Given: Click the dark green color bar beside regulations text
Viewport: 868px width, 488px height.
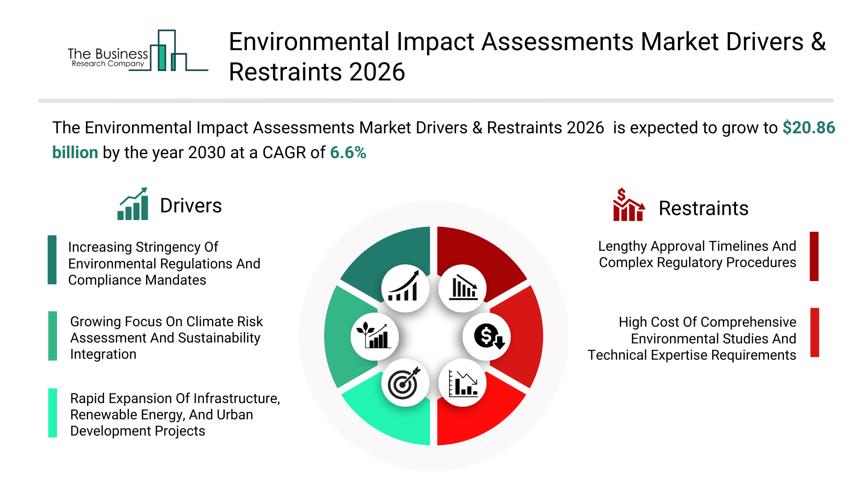Looking at the screenshot, I should [x=52, y=260].
